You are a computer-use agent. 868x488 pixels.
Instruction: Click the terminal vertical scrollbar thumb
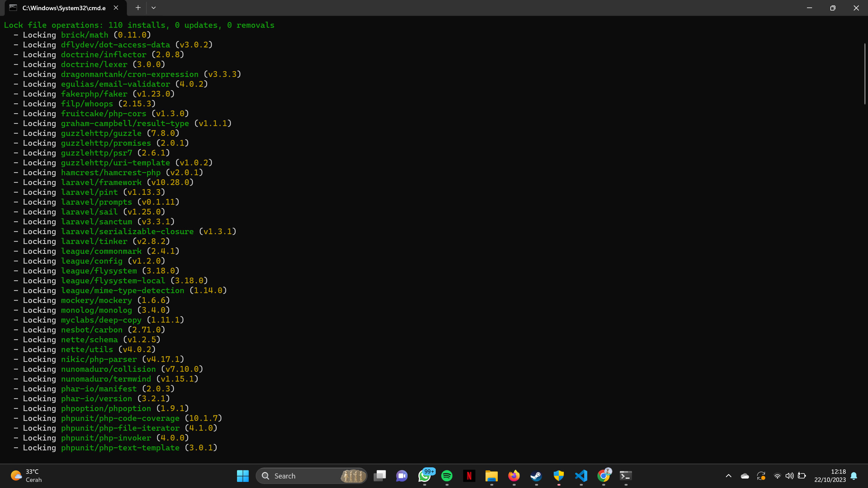coord(865,74)
